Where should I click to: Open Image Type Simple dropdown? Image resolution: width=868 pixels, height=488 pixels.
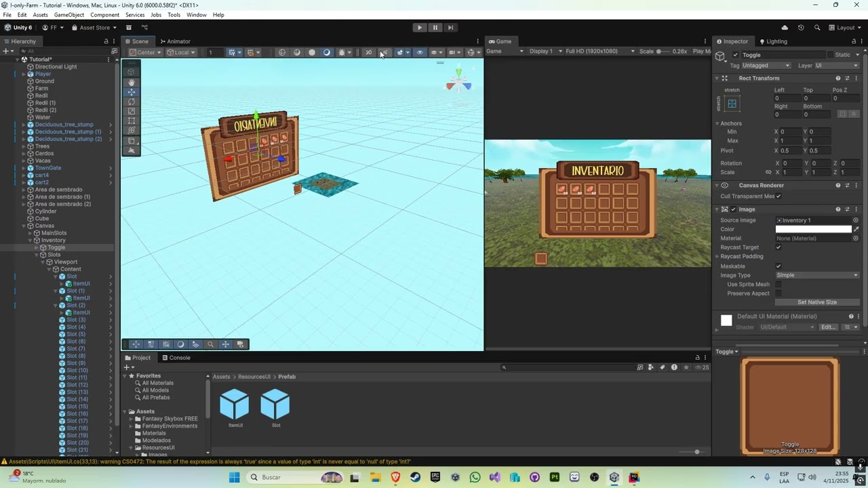click(x=817, y=275)
